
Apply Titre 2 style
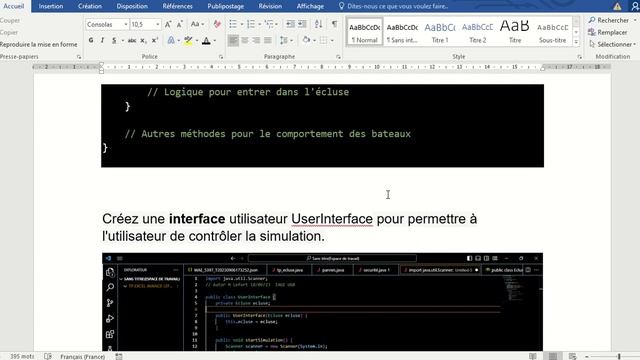[477, 32]
